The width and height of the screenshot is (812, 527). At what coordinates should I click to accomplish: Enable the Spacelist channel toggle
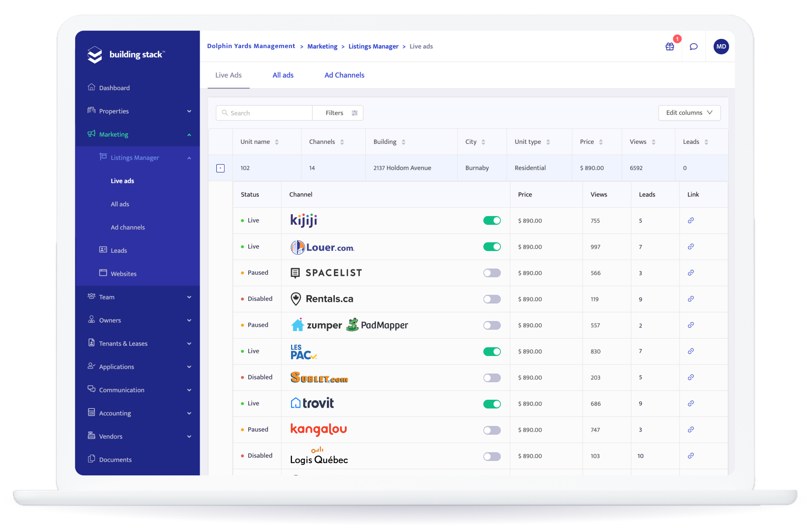(x=492, y=273)
